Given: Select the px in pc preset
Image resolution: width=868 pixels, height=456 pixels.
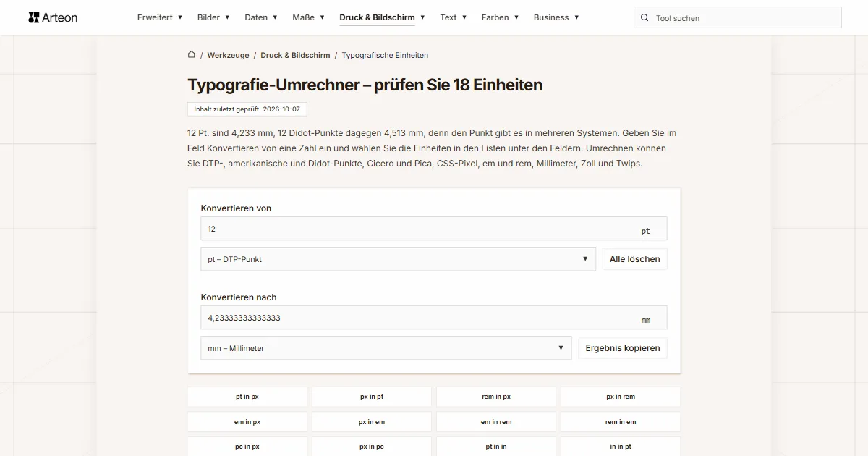Looking at the screenshot, I should click(x=372, y=447).
